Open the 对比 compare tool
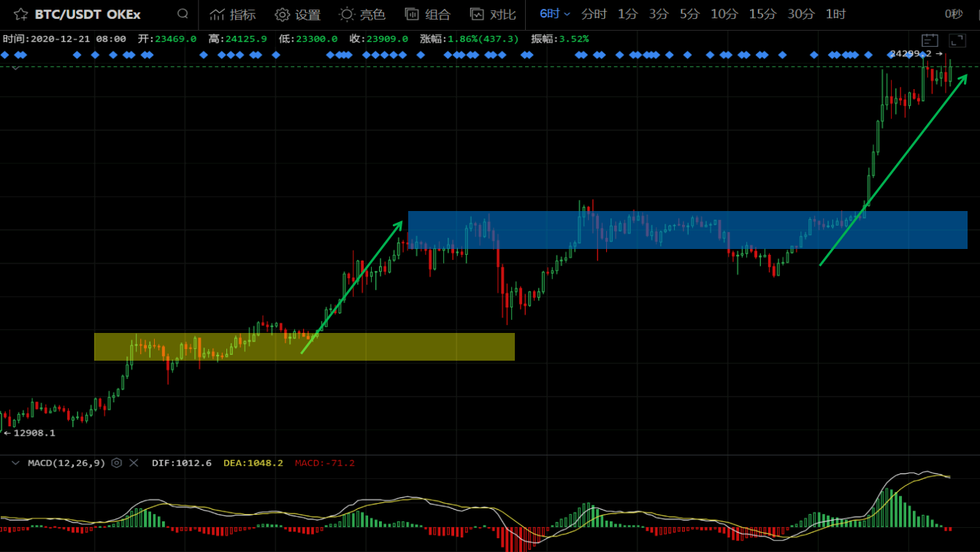980x552 pixels. (x=493, y=14)
